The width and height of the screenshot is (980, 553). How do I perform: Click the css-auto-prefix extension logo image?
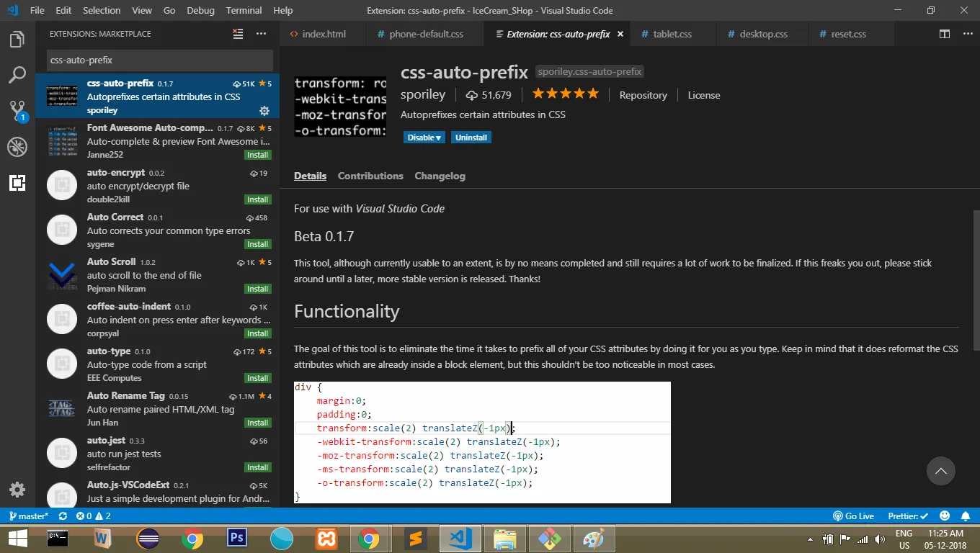point(340,106)
